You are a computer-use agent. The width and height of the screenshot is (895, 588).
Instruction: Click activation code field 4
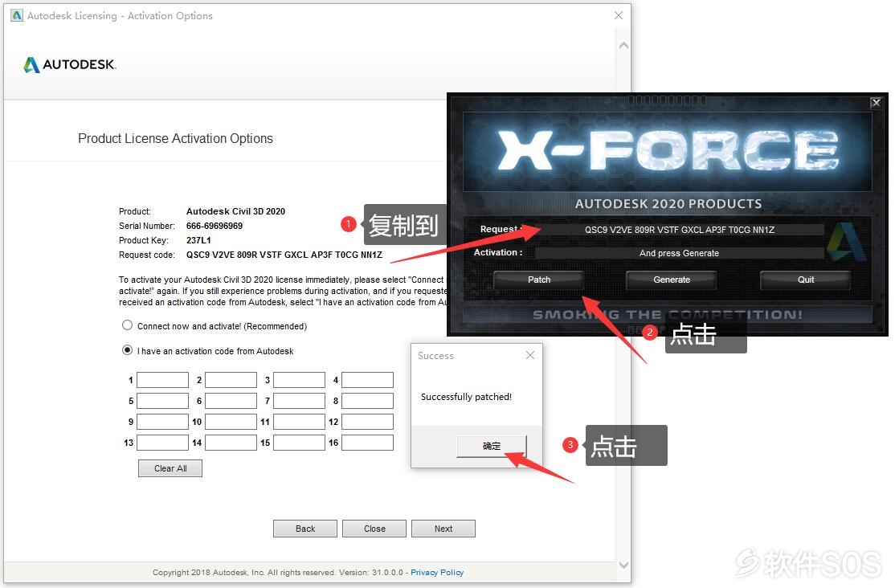coord(368,380)
